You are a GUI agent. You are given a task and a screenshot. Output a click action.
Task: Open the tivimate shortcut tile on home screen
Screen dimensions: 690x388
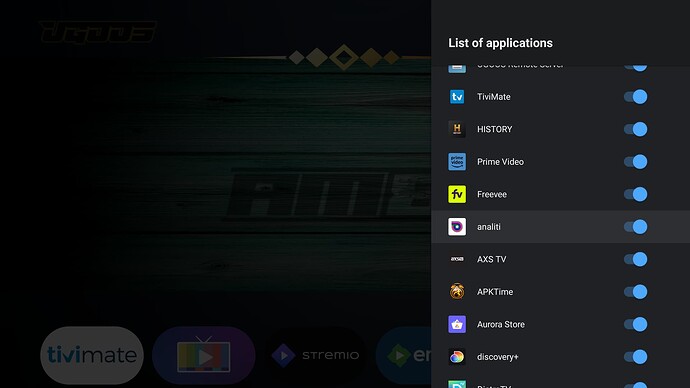[x=92, y=355]
